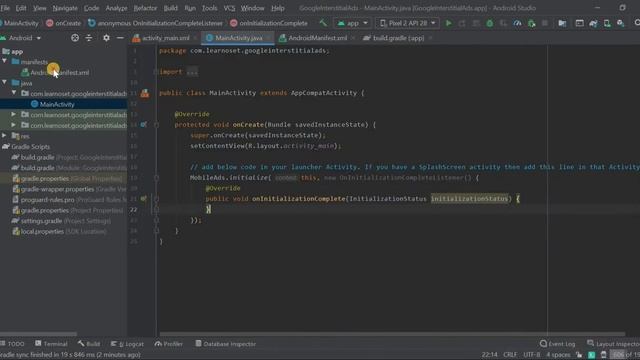The height and width of the screenshot is (360, 640).
Task: Fold the onCreate method in gutter
Action: click(156, 124)
